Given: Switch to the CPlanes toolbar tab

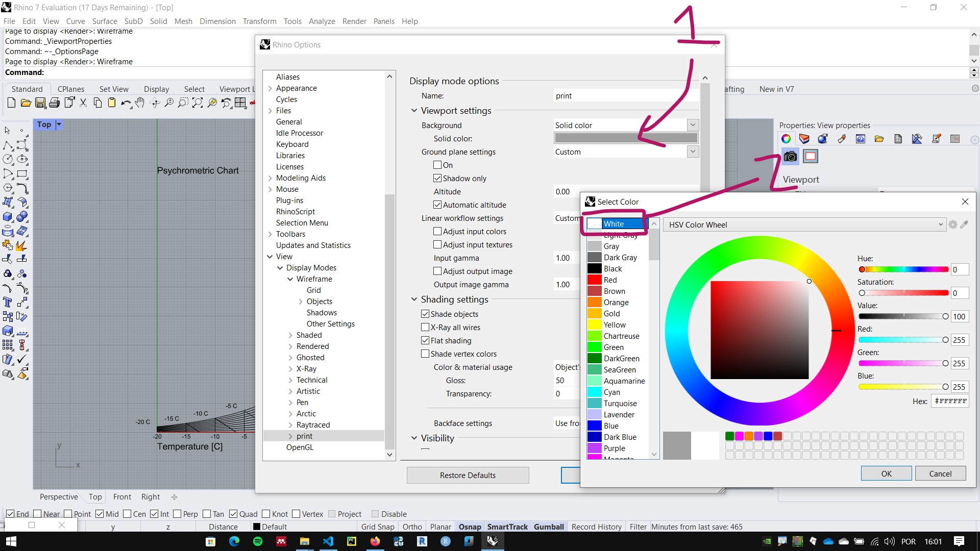Looking at the screenshot, I should click(x=71, y=89).
